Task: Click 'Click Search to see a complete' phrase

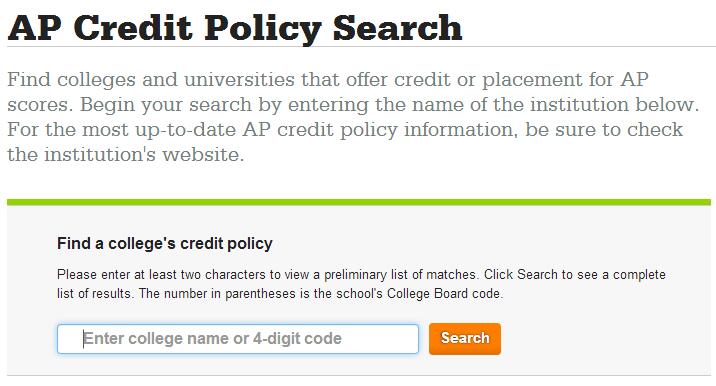Action: pyautogui.click(x=574, y=275)
